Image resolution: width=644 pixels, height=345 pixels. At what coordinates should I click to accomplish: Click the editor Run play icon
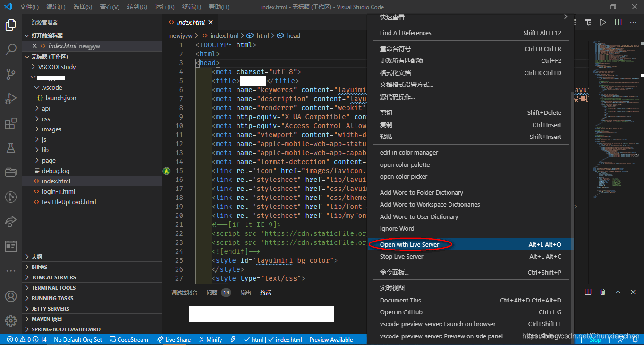point(603,22)
